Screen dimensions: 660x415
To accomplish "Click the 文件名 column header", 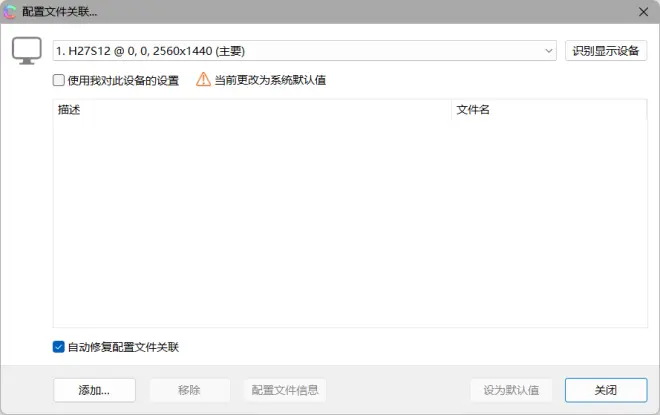I will (x=549, y=110).
